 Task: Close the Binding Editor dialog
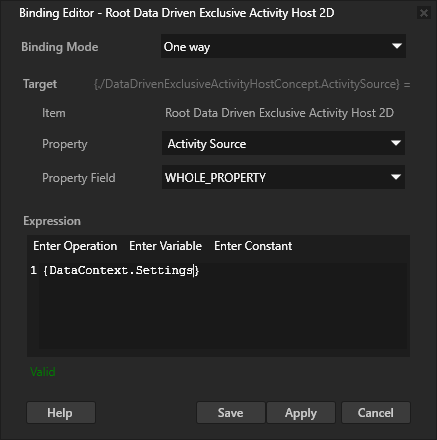pyautogui.click(x=424, y=13)
